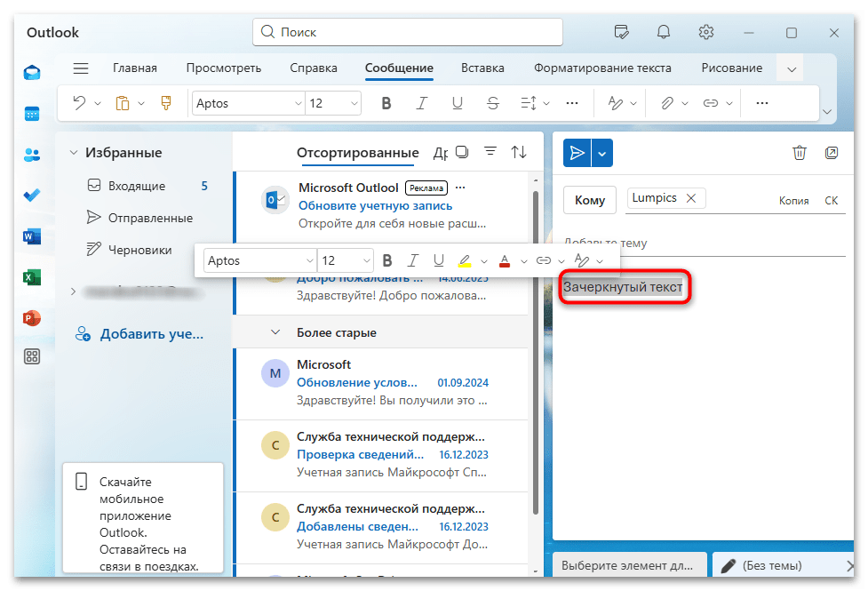868x591 pixels.
Task: Switch to the Главная tab
Action: click(134, 68)
